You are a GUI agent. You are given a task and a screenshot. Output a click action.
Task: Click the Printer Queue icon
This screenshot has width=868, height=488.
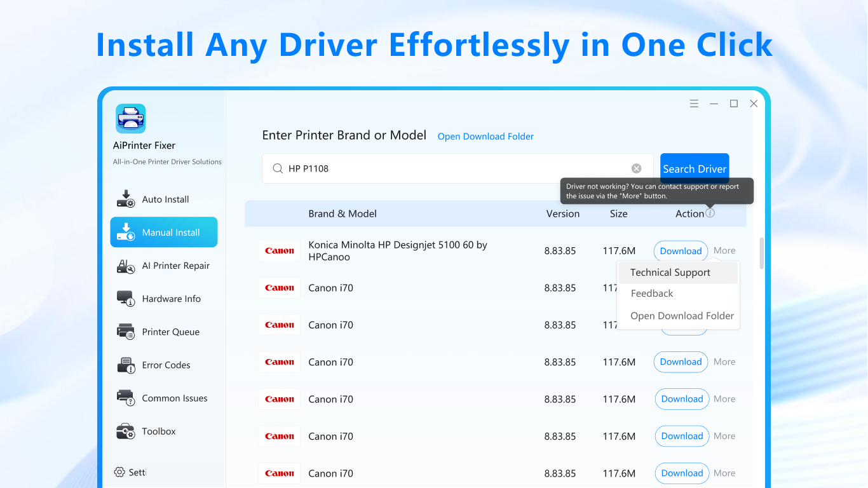[x=126, y=332]
